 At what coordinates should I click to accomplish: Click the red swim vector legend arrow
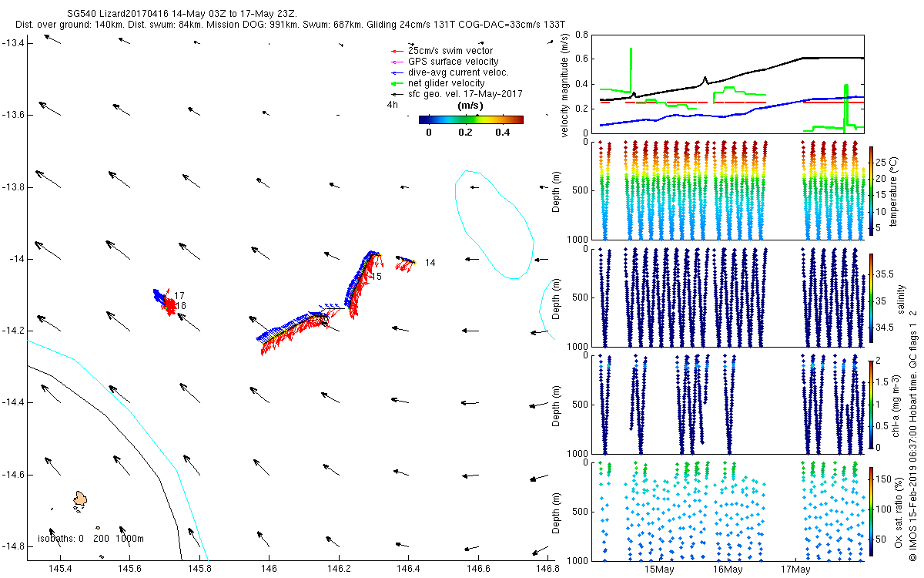click(397, 51)
